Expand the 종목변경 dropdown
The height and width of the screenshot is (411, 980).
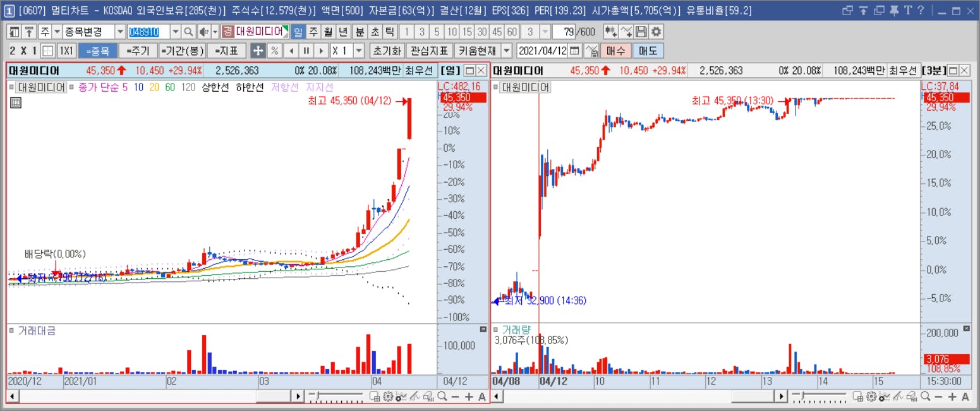click(x=121, y=32)
